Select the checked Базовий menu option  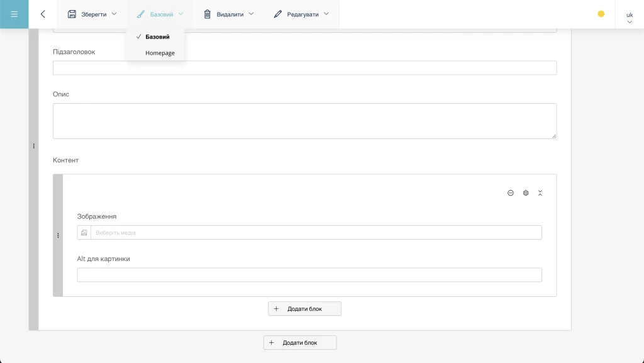pyautogui.click(x=156, y=36)
